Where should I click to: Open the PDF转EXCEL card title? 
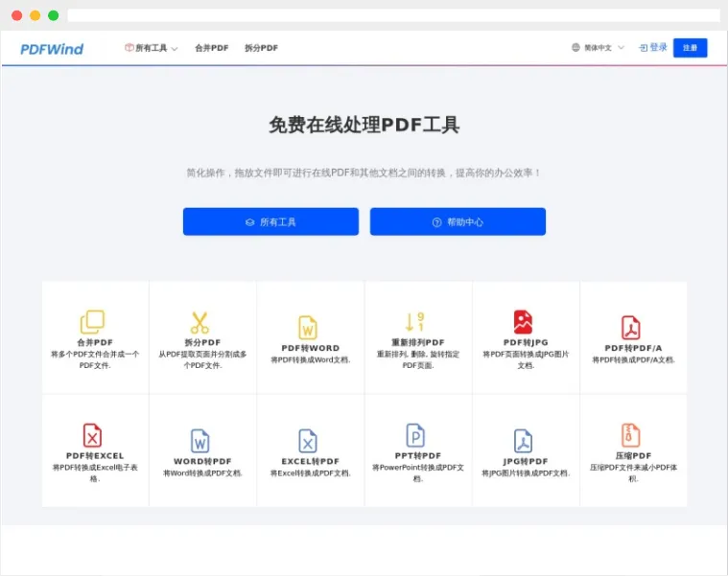(95, 456)
